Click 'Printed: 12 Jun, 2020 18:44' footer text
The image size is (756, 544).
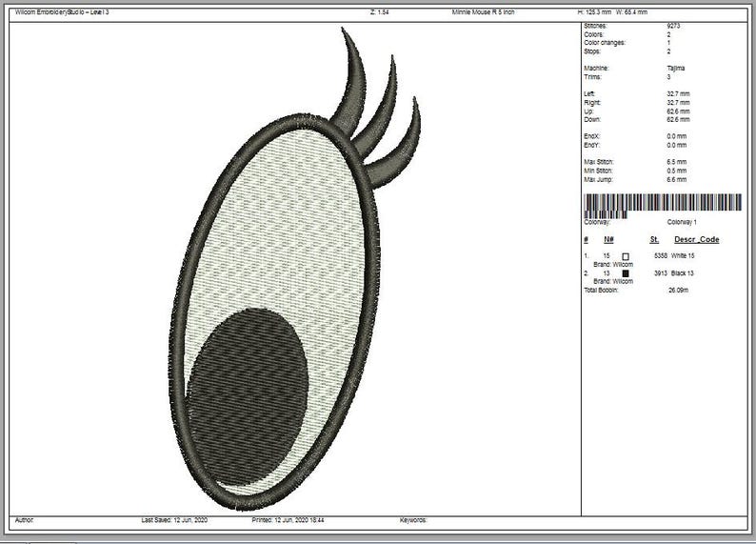click(288, 520)
